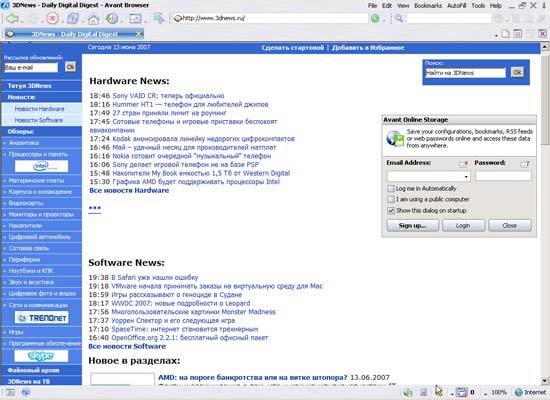Click Новости Hardware in the sidebar
Image resolution: width=550 pixels, height=400 pixels.
39,109
